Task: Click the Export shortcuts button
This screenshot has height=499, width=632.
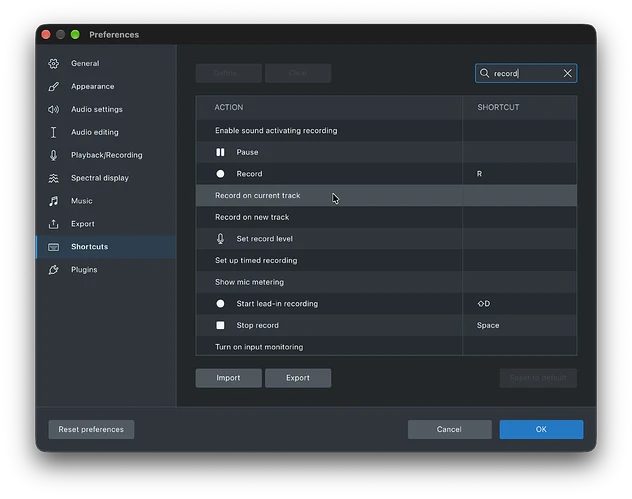Action: tap(298, 378)
